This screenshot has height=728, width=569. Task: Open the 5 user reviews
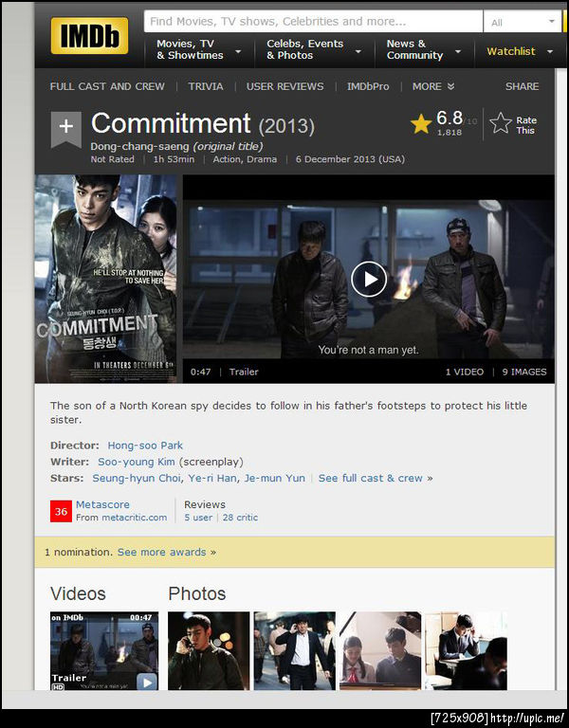tap(198, 518)
